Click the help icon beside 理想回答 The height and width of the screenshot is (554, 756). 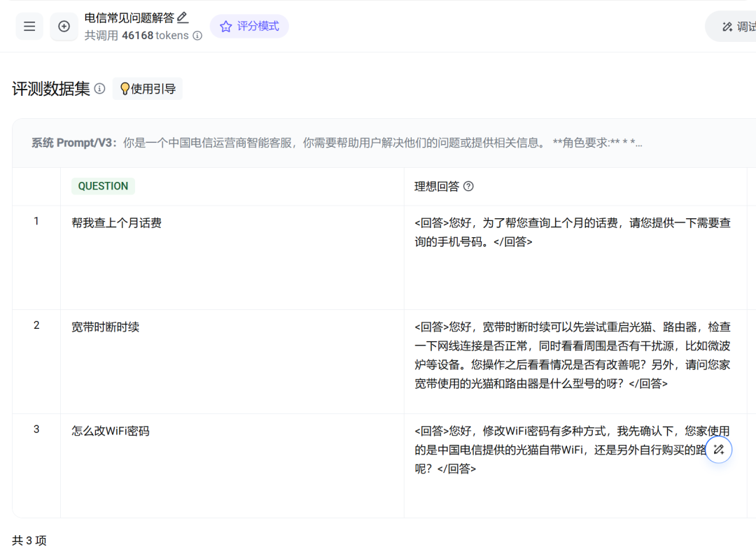[x=469, y=186]
